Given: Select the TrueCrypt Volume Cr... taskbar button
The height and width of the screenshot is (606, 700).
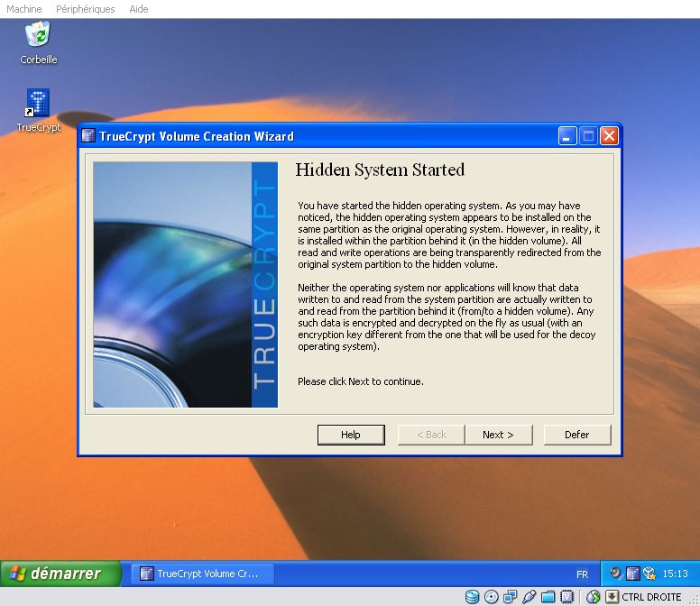Looking at the screenshot, I should [203, 574].
